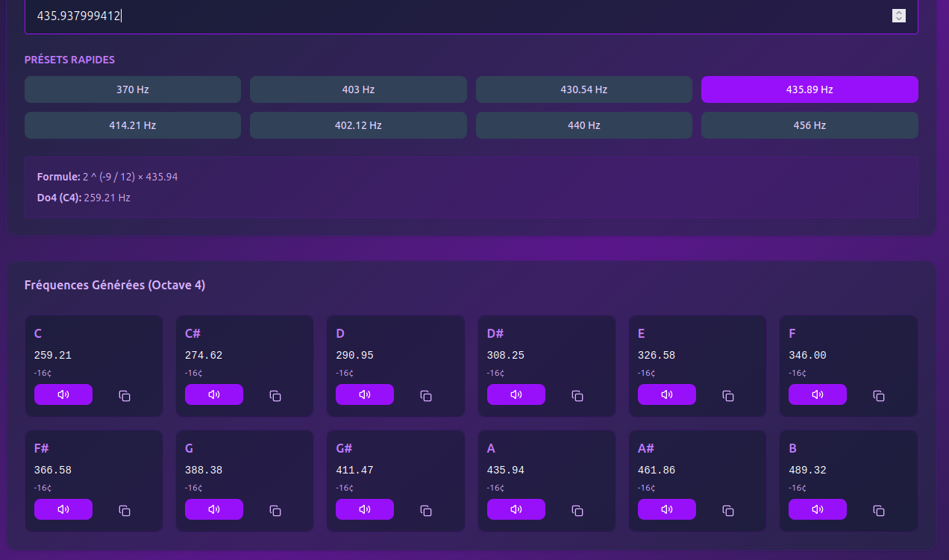The width and height of the screenshot is (949, 560).
Task: Play the E note sound
Action: point(667,394)
